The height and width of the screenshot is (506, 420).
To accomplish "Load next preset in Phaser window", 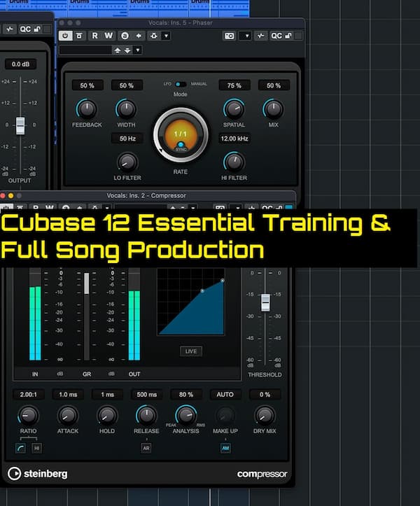I will 127,50.
